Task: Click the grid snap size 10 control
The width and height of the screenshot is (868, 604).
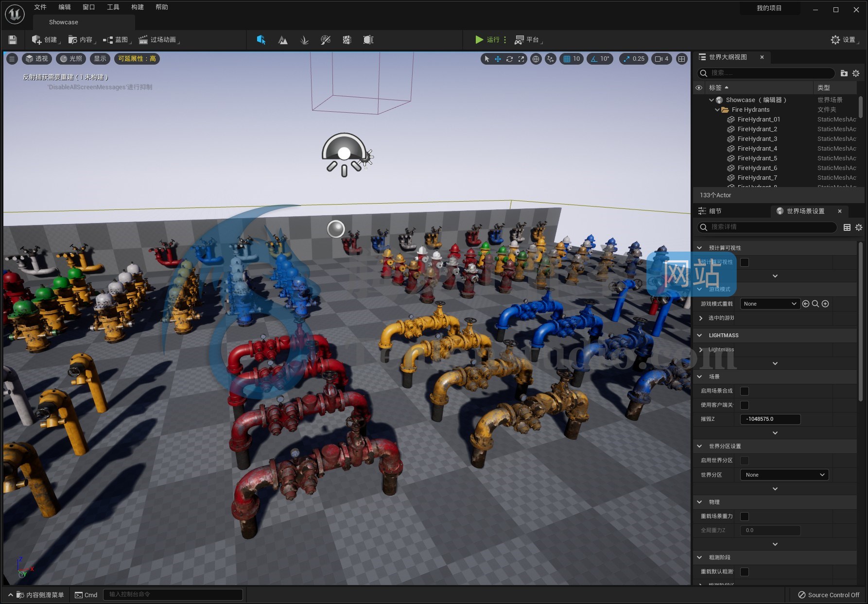Action: [x=573, y=59]
